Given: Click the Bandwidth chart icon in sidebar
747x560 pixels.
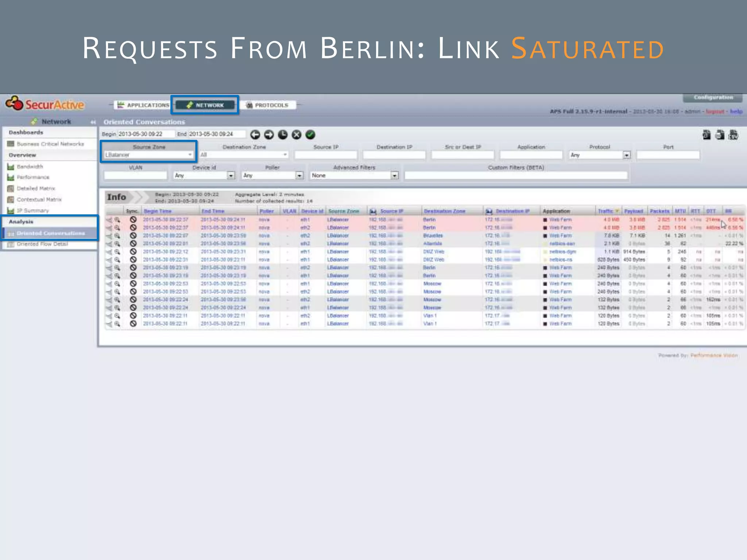Looking at the screenshot, I should [x=11, y=167].
